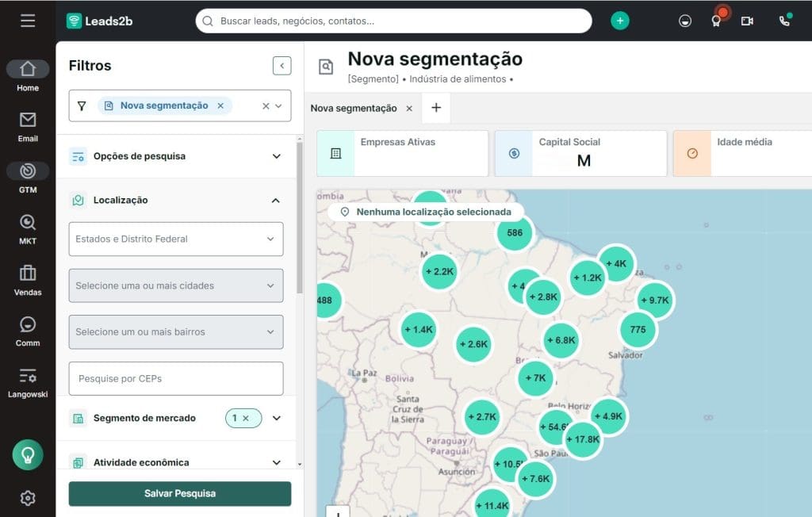Image resolution: width=812 pixels, height=517 pixels.
Task: Click the +7K map cluster
Action: click(x=535, y=378)
